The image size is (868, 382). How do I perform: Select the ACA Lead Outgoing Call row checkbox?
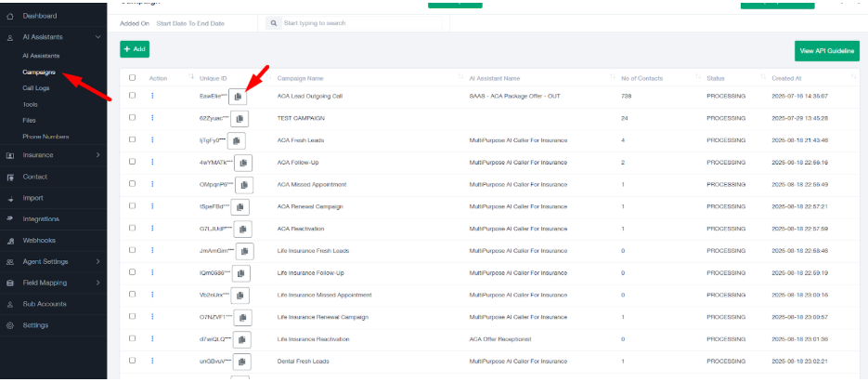(132, 95)
